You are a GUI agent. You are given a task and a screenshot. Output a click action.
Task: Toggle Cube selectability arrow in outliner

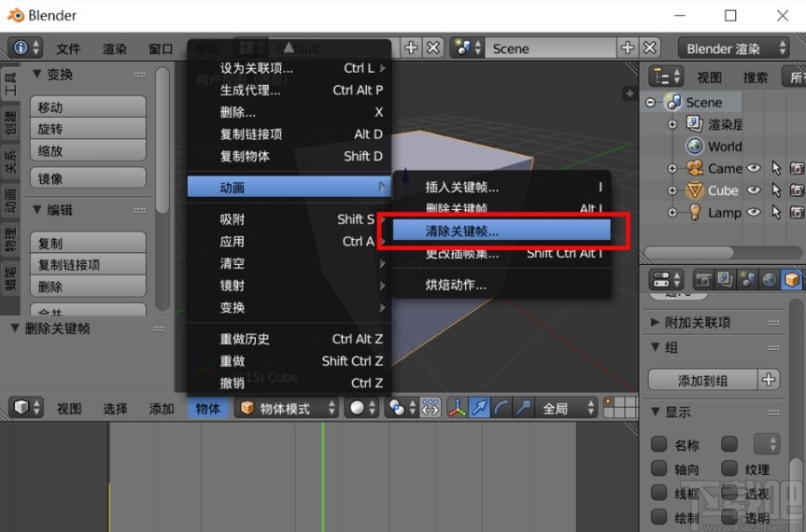tap(776, 190)
